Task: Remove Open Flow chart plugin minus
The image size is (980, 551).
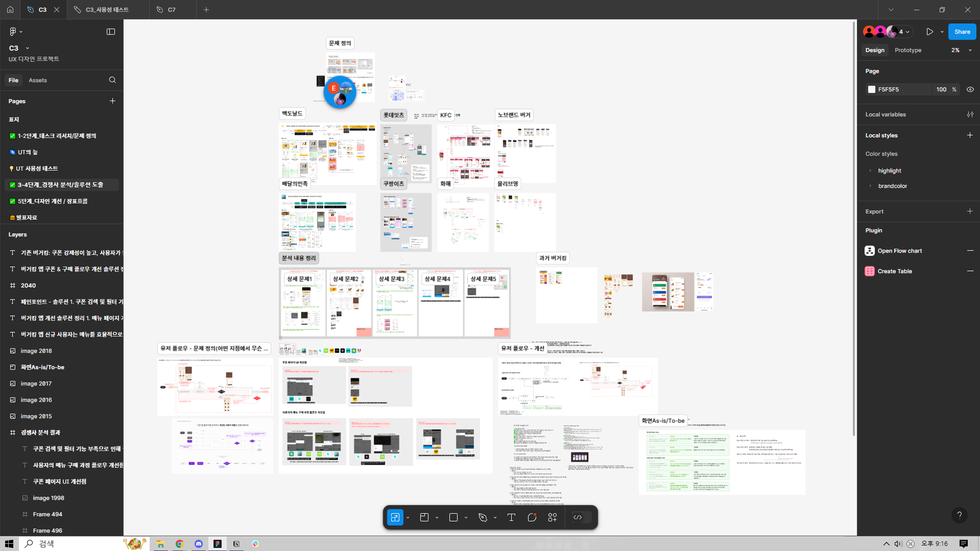Action: [x=970, y=251]
